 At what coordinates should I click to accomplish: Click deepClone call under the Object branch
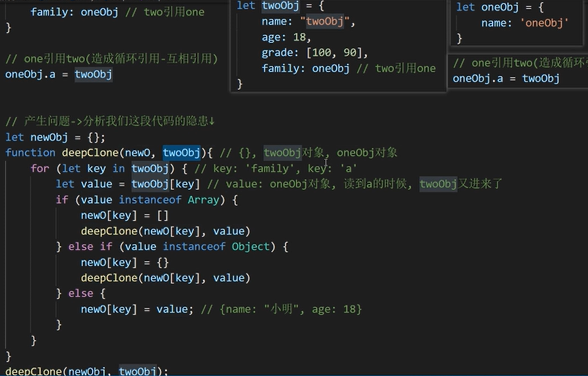(166, 278)
